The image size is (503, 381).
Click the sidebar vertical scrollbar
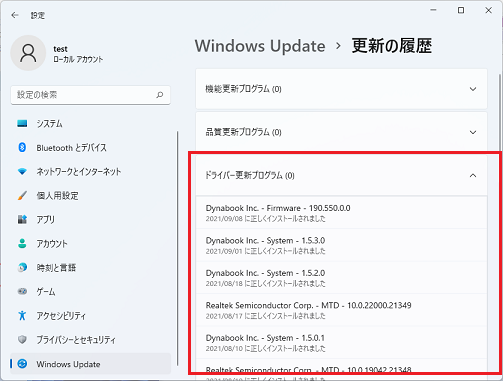178,248
